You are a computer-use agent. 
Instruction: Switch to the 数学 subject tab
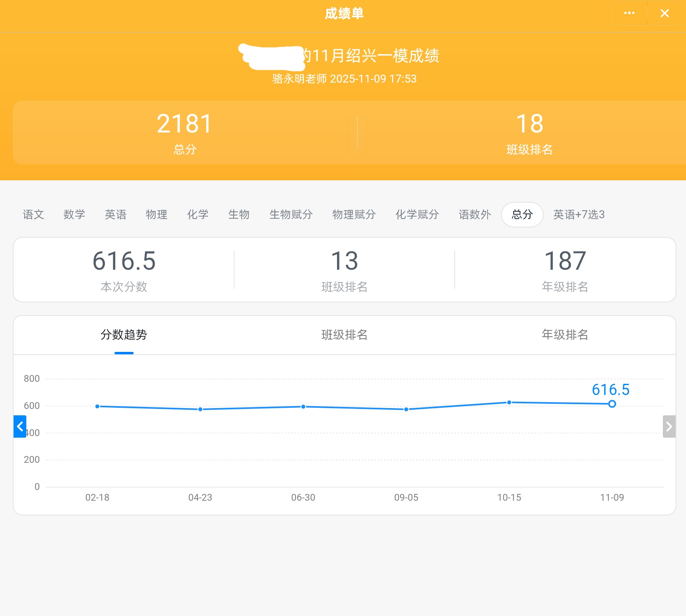coord(74,215)
